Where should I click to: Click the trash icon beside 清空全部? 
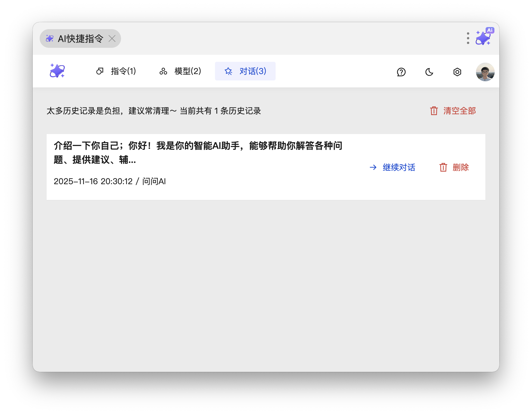pos(434,111)
